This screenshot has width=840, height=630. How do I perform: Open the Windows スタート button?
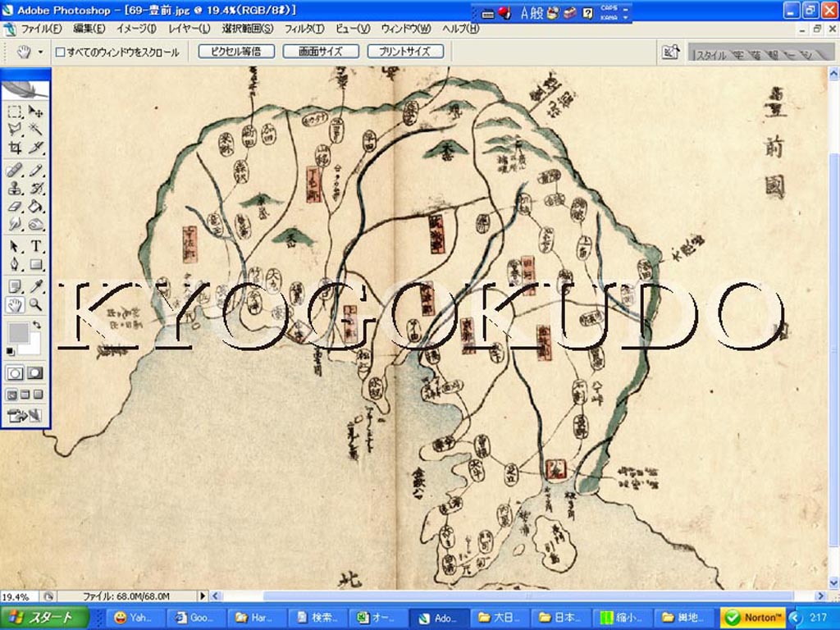click(x=45, y=618)
